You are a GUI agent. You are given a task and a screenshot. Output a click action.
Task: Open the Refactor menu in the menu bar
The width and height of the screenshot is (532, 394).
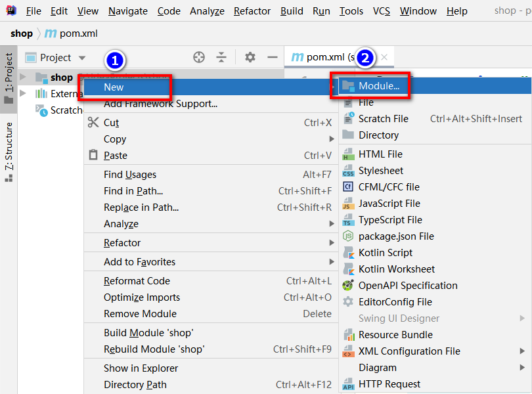(252, 11)
